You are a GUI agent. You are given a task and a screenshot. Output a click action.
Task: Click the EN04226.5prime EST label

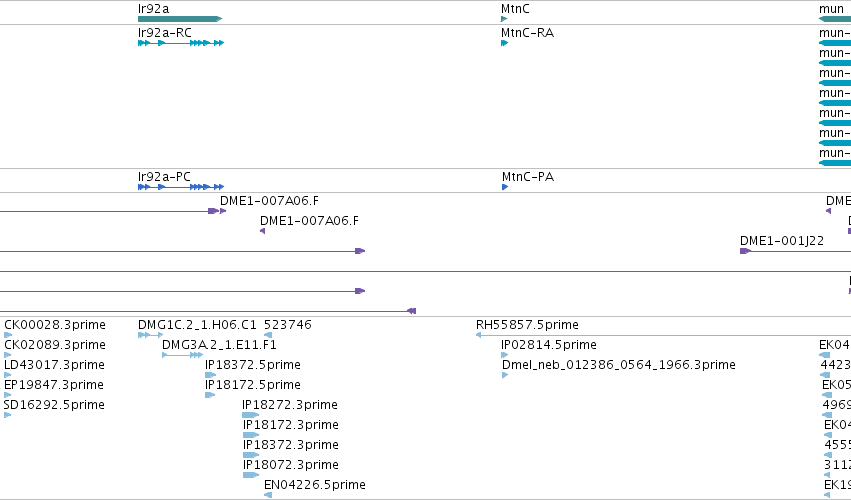tap(315, 485)
